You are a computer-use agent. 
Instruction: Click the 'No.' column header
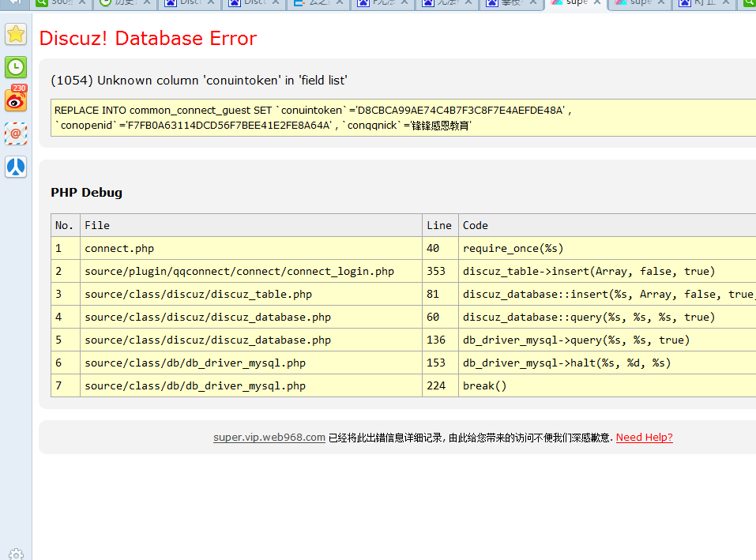[x=66, y=225]
